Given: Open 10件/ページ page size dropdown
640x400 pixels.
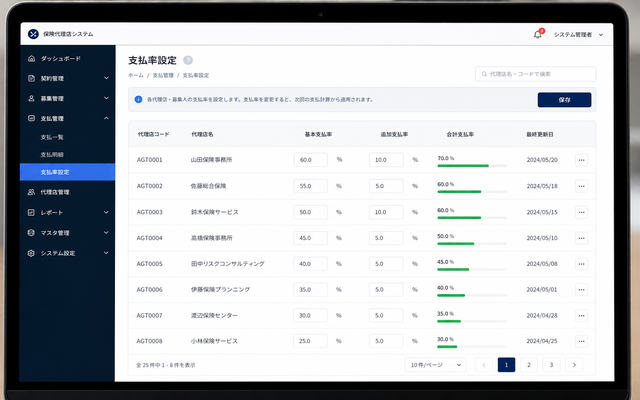Looking at the screenshot, I should (436, 365).
